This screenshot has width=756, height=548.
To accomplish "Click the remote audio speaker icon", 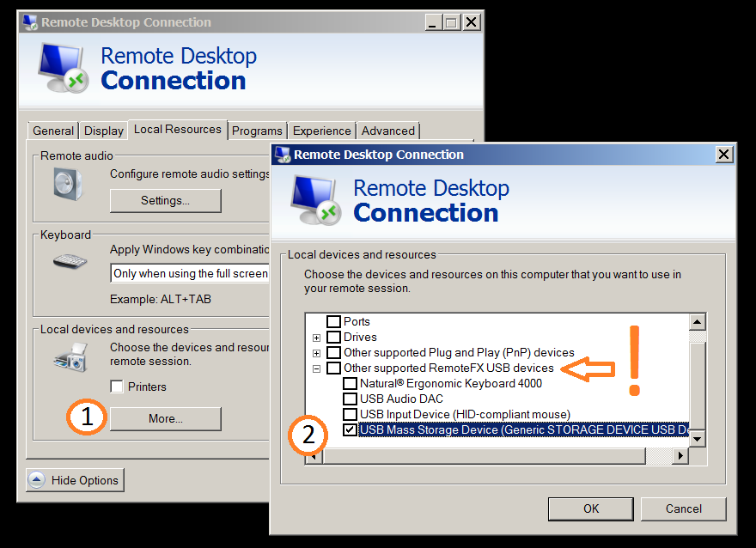I will click(68, 184).
